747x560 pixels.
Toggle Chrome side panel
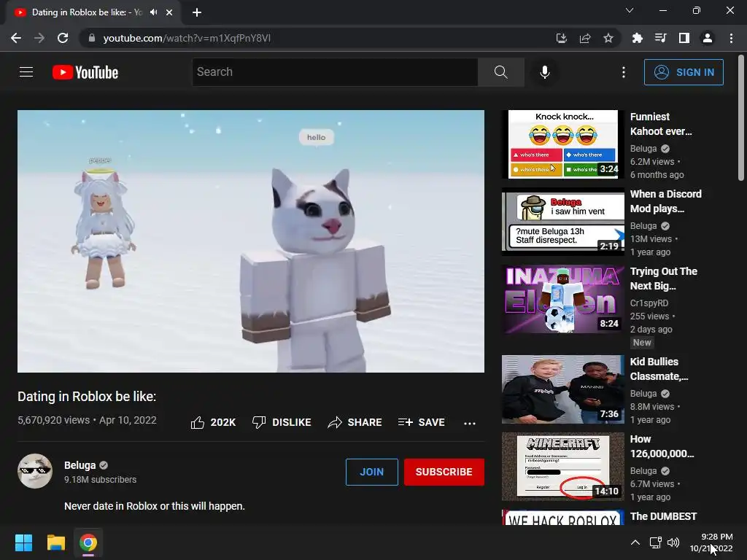[x=684, y=38]
